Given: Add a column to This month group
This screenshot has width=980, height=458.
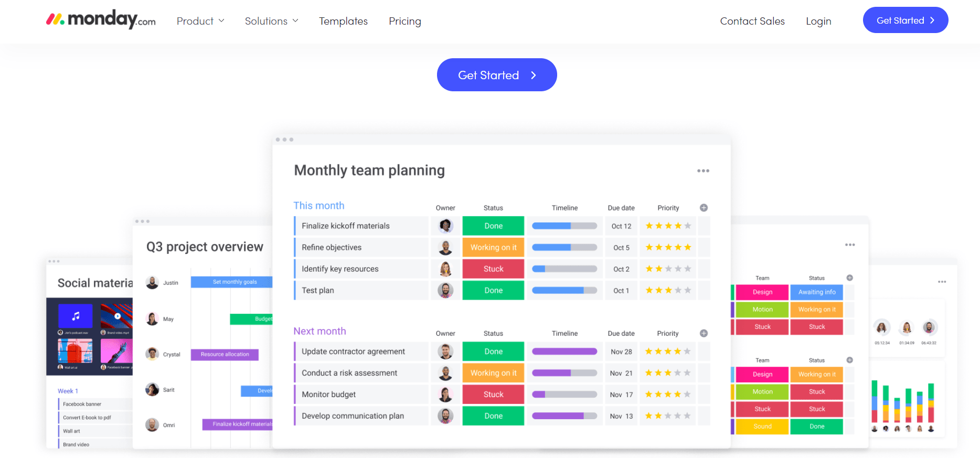Looking at the screenshot, I should pos(704,208).
